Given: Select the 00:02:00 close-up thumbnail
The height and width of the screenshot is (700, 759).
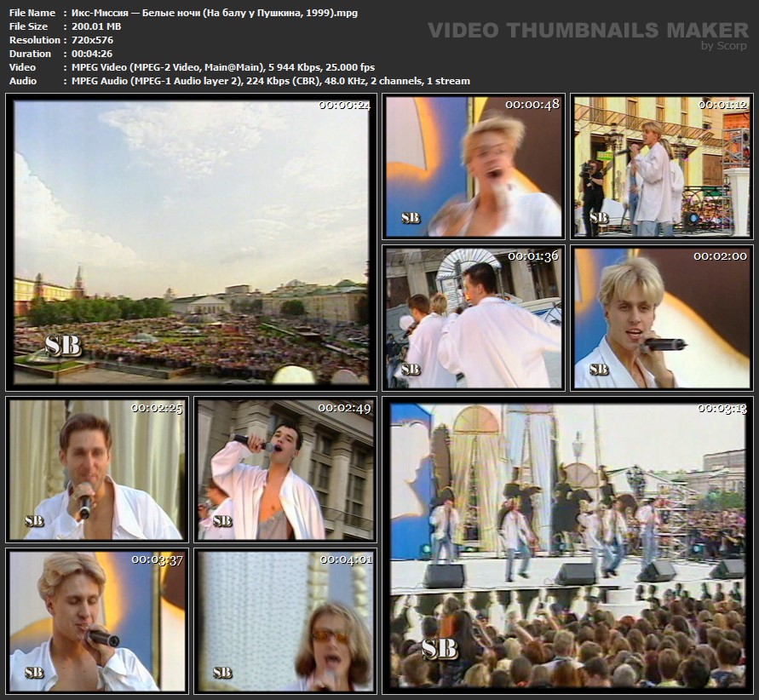Looking at the screenshot, I should (x=661, y=318).
